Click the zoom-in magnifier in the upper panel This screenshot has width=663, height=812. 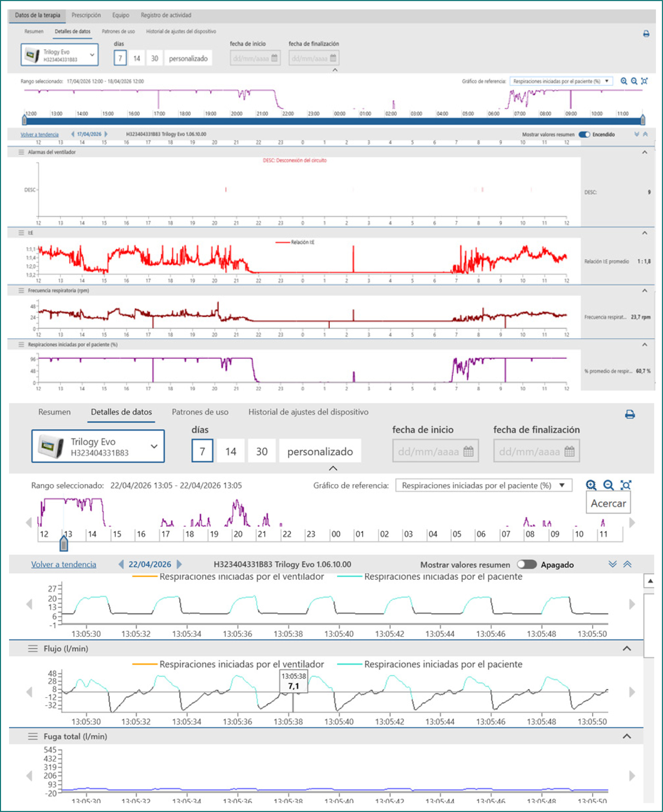624,81
